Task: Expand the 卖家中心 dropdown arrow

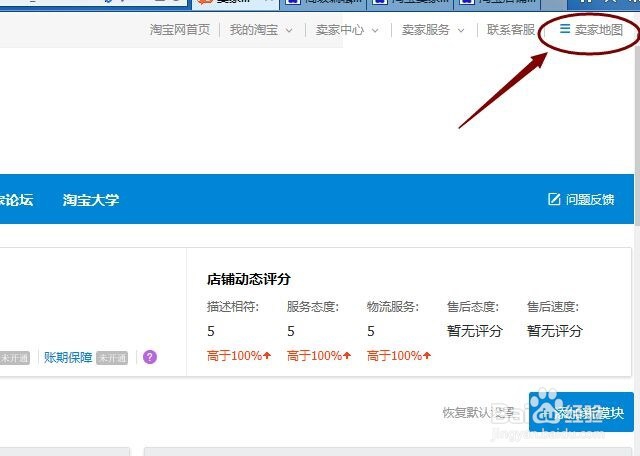Action: (375, 31)
